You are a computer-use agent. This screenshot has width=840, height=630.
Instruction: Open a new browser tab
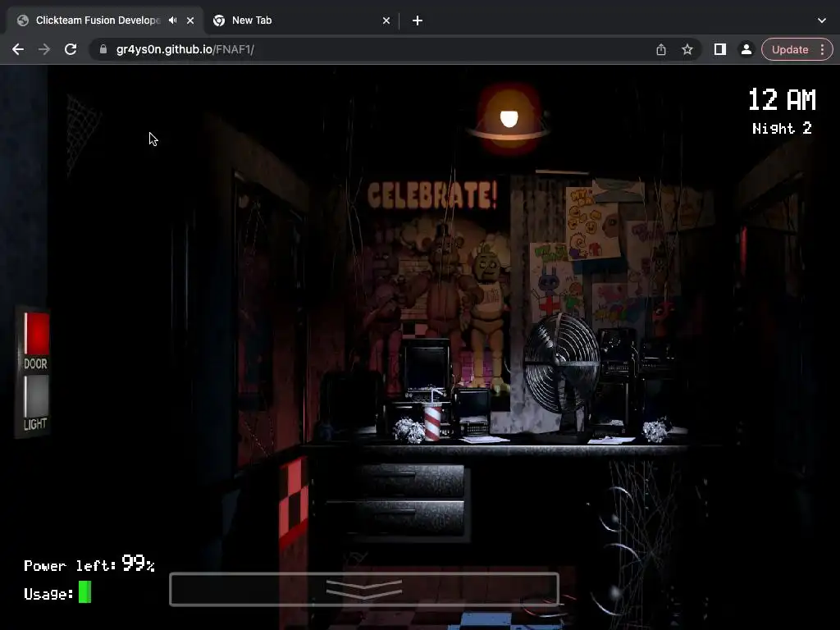[418, 21]
